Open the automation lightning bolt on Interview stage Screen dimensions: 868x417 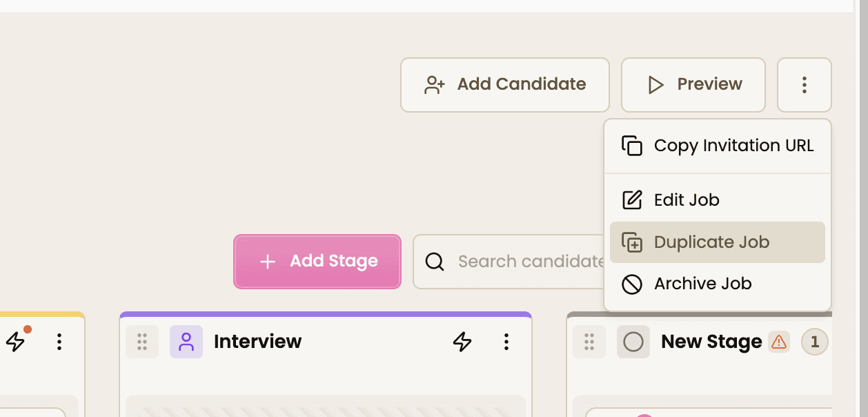point(462,341)
